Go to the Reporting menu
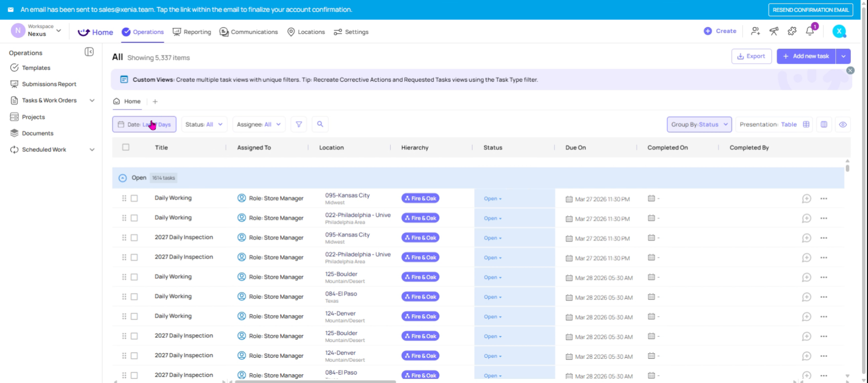Screen dimensions: 868x383 (192, 32)
